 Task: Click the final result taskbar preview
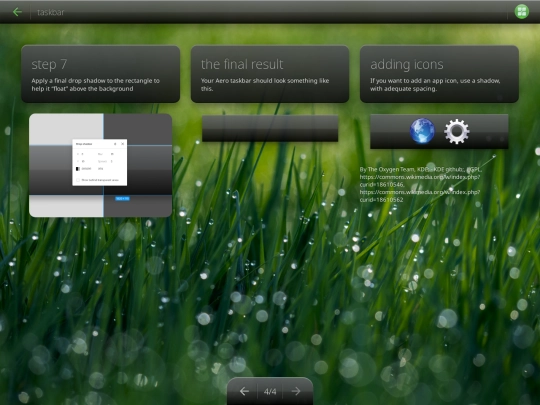tap(270, 128)
